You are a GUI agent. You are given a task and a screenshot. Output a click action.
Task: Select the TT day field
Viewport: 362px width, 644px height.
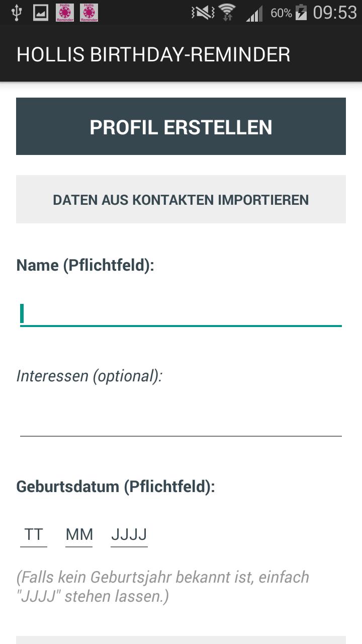click(33, 534)
